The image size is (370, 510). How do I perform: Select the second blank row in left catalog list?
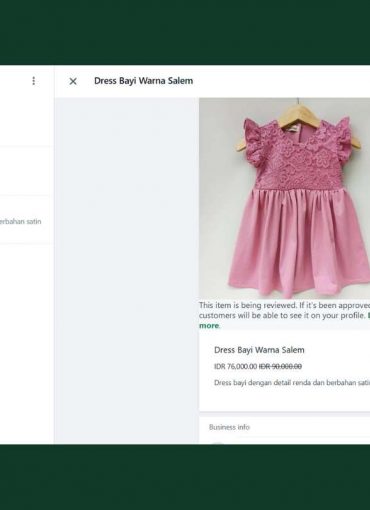(x=27, y=171)
